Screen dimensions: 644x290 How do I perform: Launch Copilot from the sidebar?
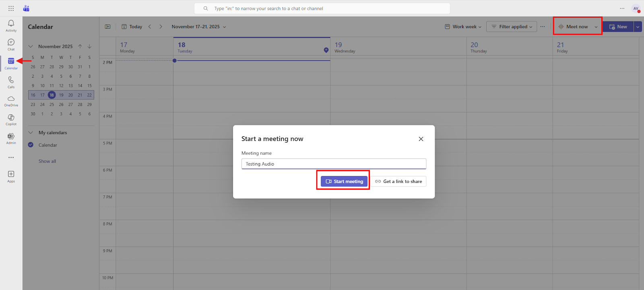[x=11, y=119]
